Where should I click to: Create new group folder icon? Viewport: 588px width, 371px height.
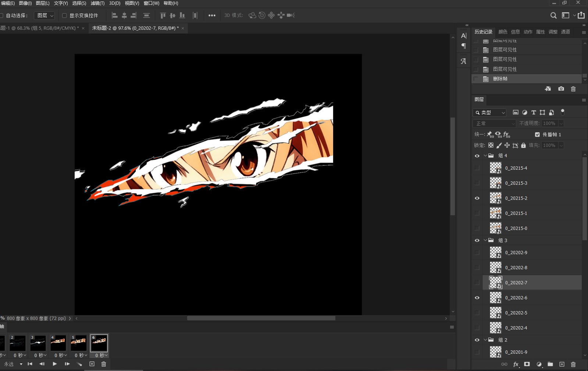point(550,364)
